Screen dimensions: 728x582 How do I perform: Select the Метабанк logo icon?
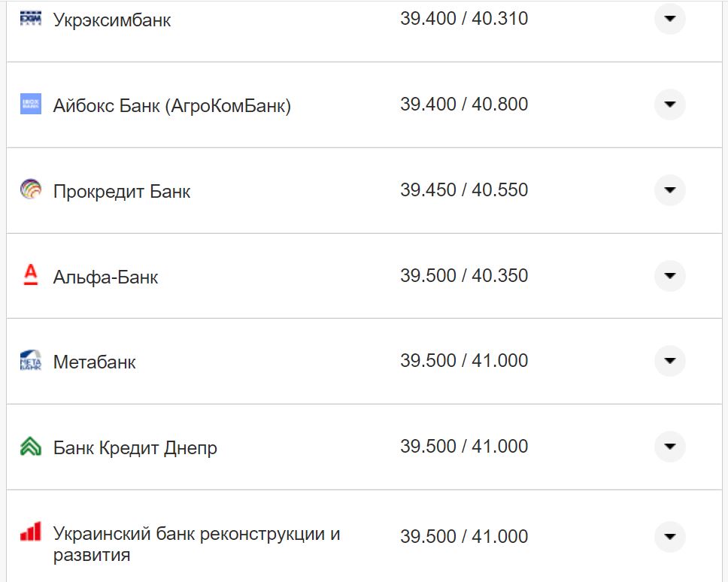point(30,361)
